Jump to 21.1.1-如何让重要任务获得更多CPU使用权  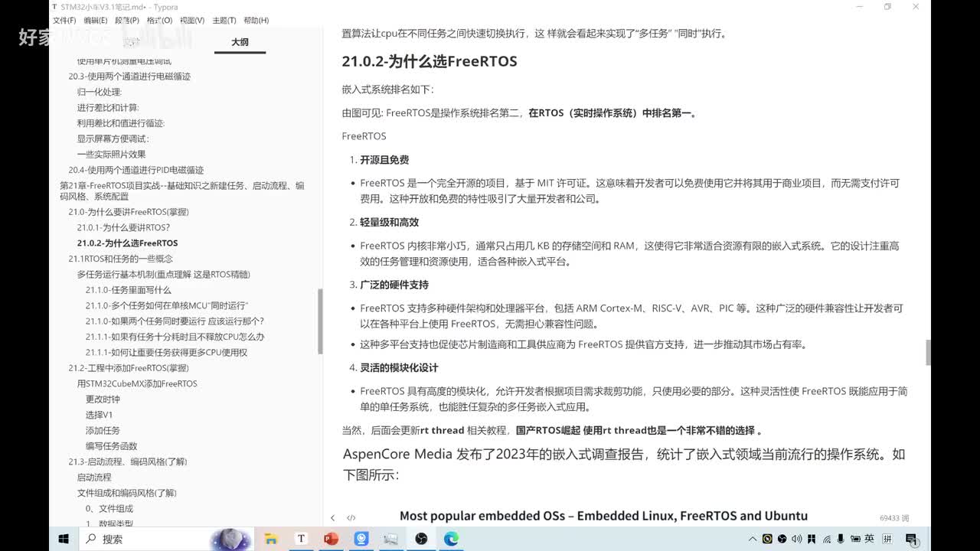pos(166,352)
